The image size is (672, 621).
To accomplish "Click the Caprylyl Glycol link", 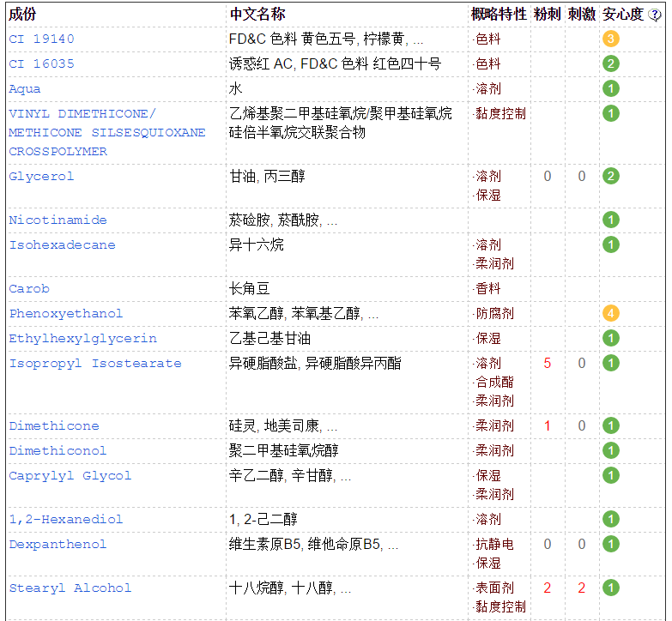I will [70, 475].
